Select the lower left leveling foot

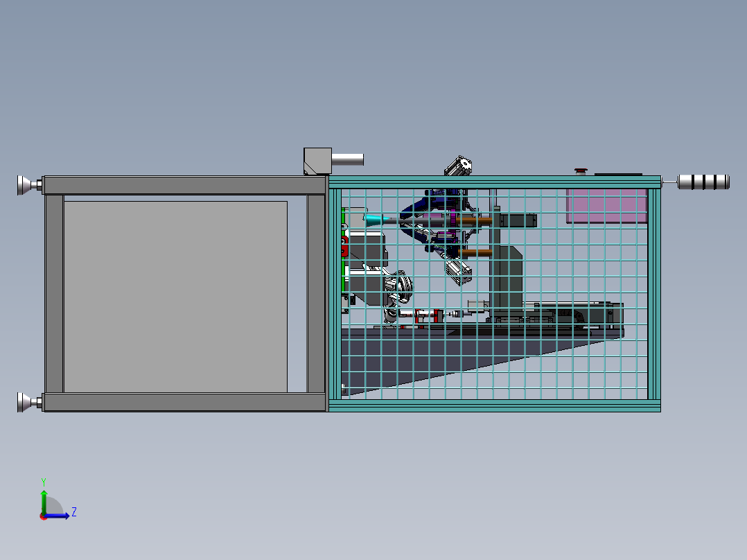click(29, 402)
